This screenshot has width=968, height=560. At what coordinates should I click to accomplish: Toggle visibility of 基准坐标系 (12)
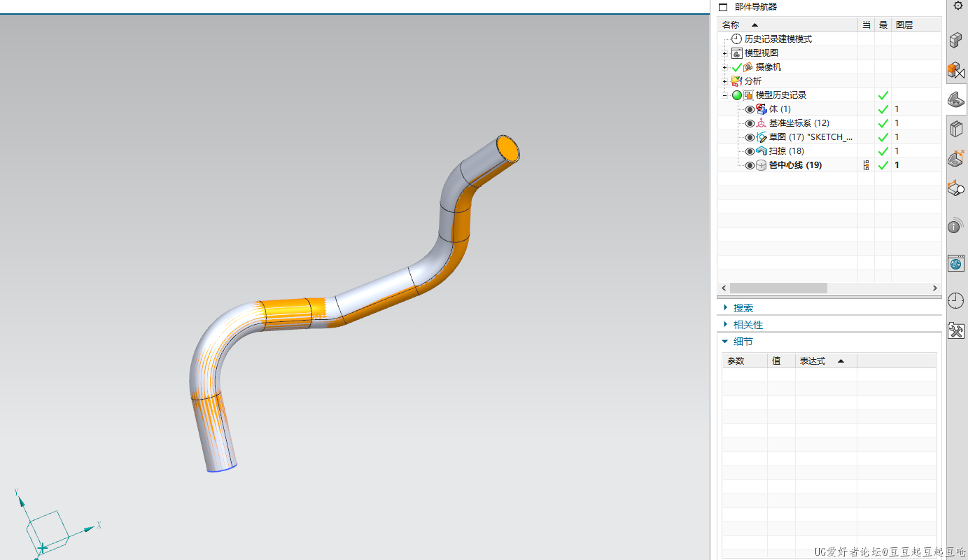750,123
